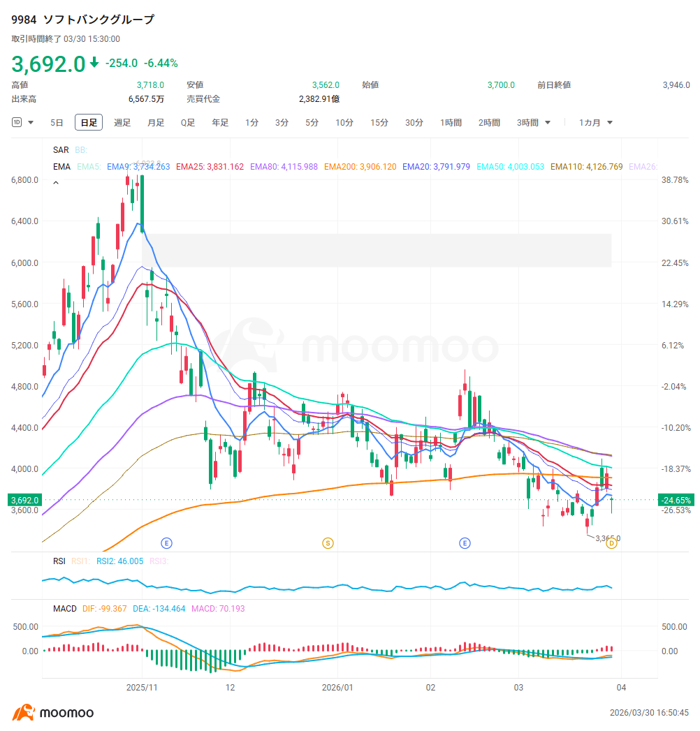The image size is (700, 731).
Task: Open the 1カ月 range selector
Action: click(x=595, y=123)
